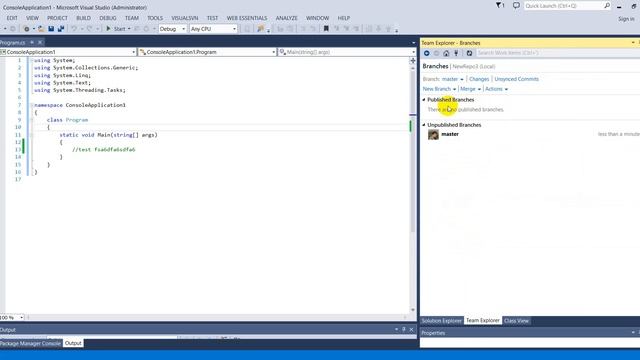Viewport: 640px width, 360px height.
Task: Collapse the Published Branches section
Action: 424,100
